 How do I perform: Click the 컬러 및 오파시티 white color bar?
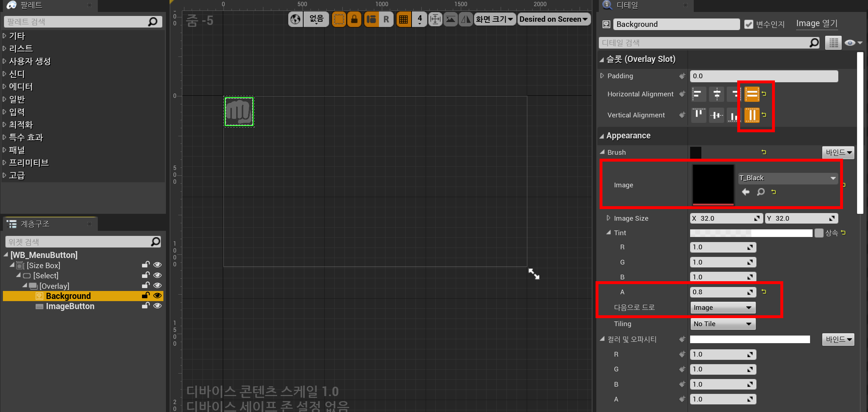(750, 340)
